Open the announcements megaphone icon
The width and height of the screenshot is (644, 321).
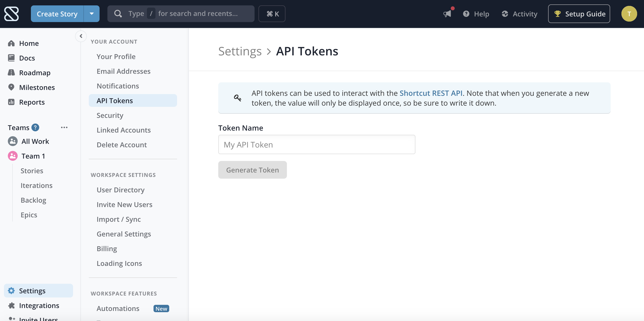pyautogui.click(x=447, y=14)
